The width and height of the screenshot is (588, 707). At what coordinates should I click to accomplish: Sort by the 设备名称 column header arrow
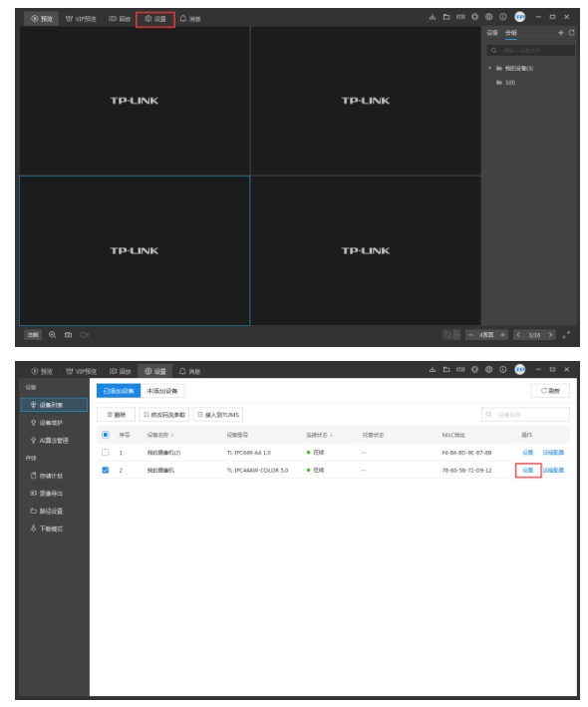[x=172, y=435]
